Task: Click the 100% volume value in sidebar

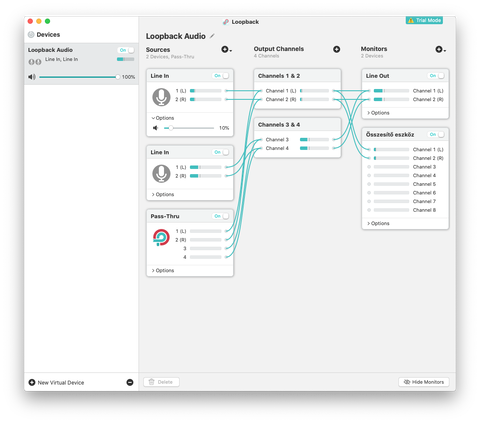Action: click(128, 77)
